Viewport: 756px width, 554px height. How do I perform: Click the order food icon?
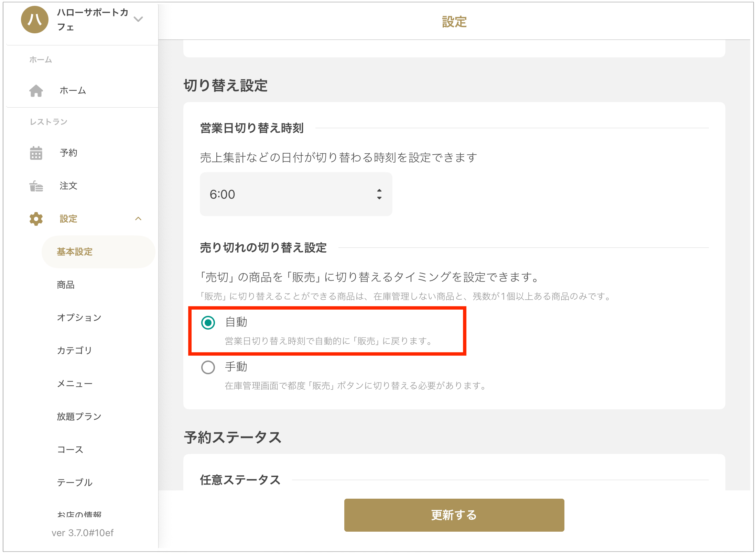pos(36,186)
